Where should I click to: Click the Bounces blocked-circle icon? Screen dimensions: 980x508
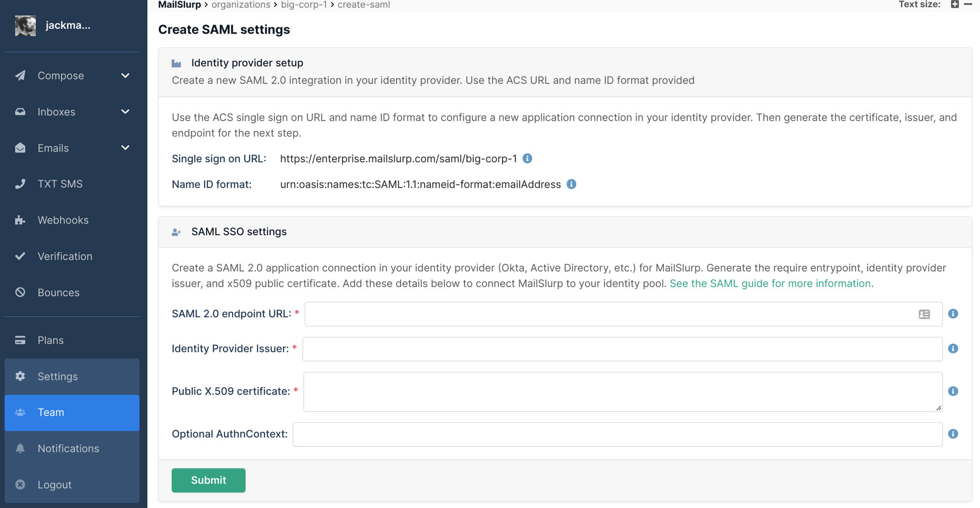click(20, 292)
